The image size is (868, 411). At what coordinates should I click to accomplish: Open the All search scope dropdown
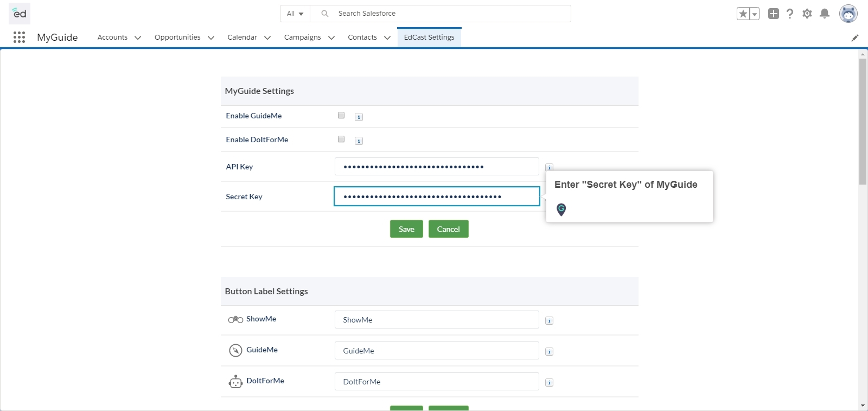(295, 14)
